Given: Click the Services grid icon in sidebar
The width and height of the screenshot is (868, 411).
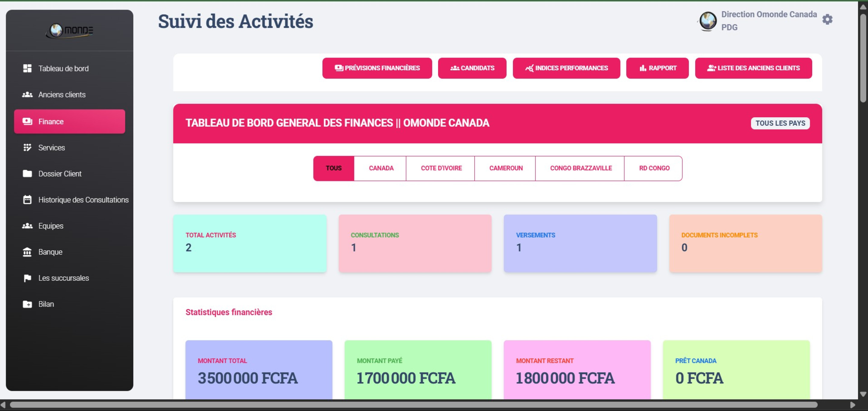Looking at the screenshot, I should click(x=27, y=147).
